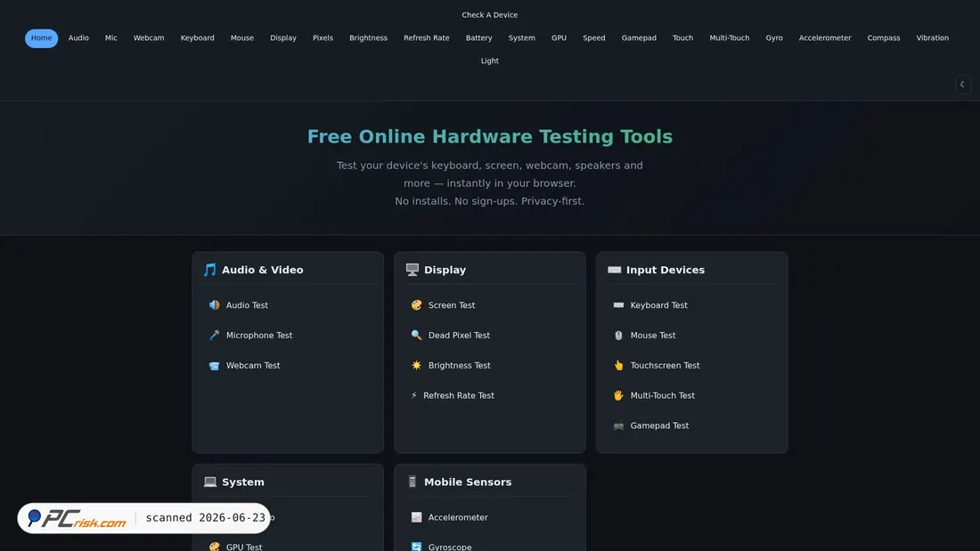Open the Audio nav item
The height and width of the screenshot is (551, 980).
[x=78, y=38]
